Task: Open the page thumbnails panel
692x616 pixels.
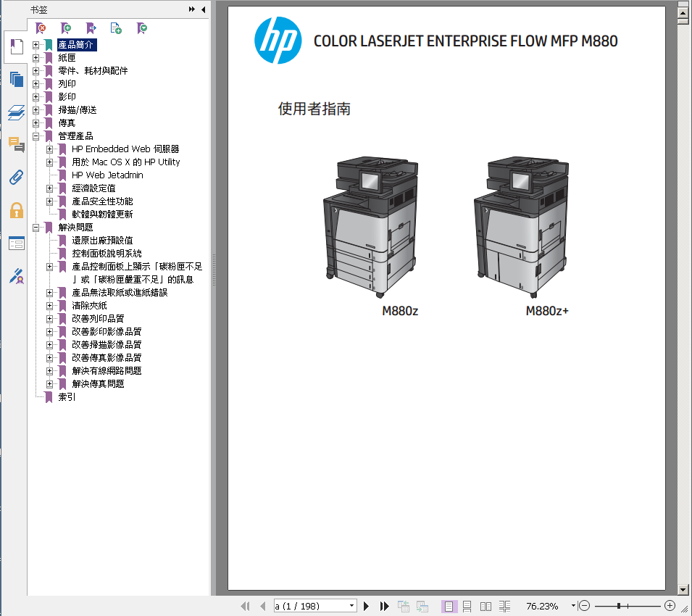Action: (x=17, y=80)
